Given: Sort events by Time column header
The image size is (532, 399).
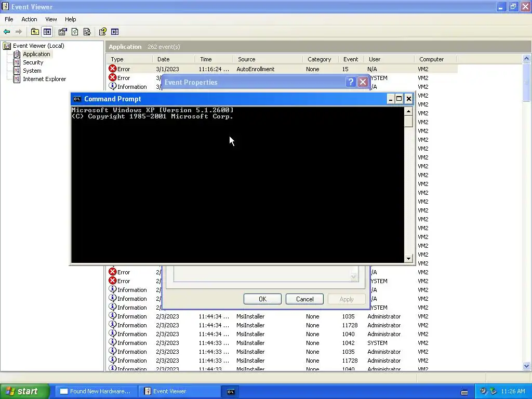Looking at the screenshot, I should pyautogui.click(x=214, y=59).
